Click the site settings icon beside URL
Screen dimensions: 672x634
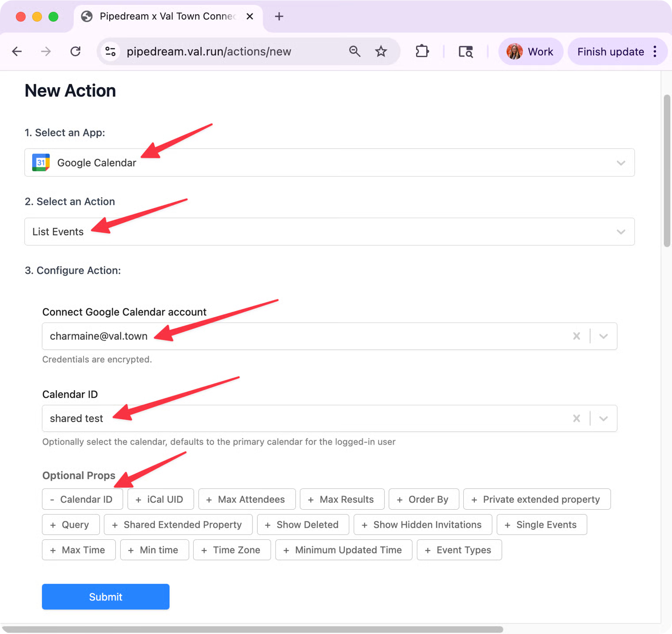(111, 52)
